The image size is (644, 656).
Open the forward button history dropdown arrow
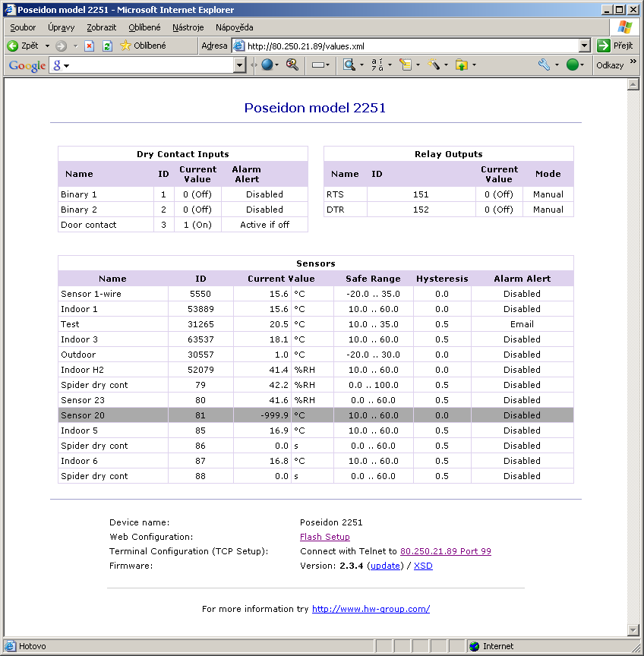coord(75,46)
